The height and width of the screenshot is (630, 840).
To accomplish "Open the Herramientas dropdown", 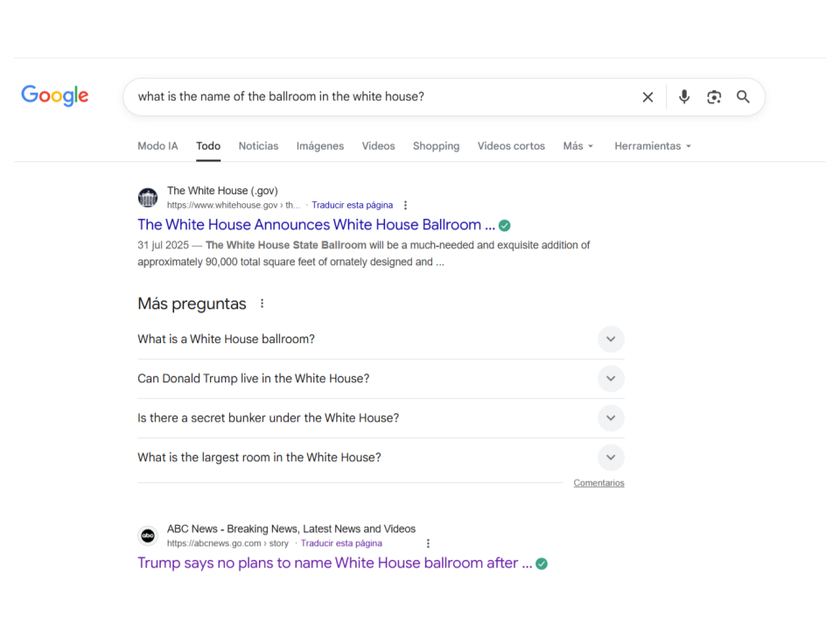I will pos(652,146).
